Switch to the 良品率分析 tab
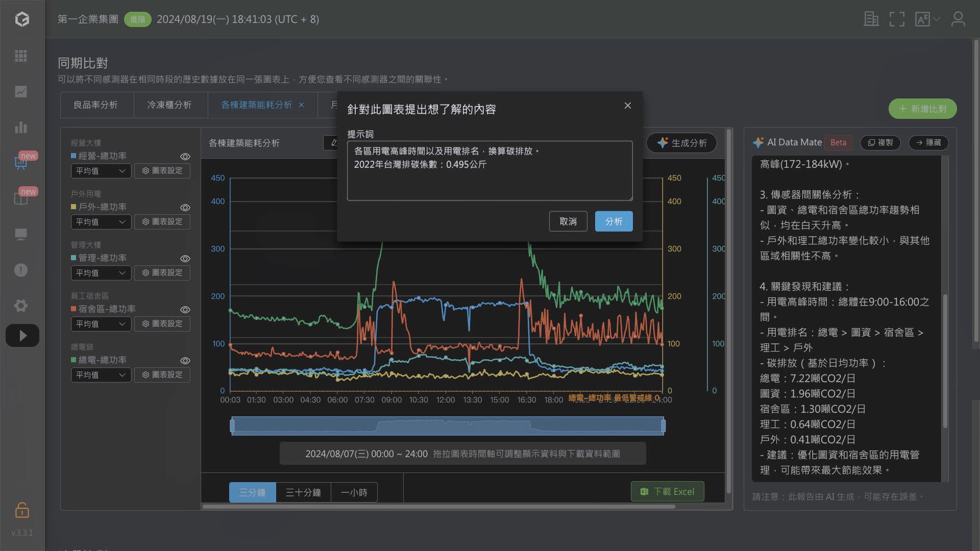 (95, 105)
